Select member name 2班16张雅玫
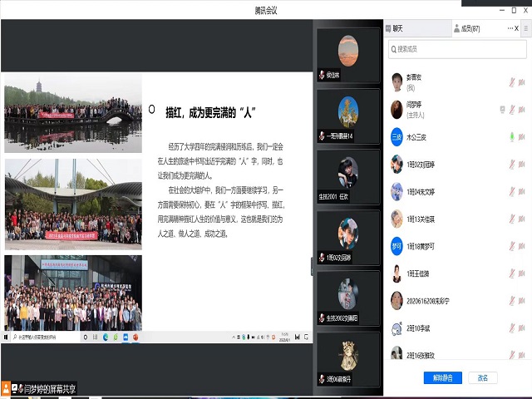The height and width of the screenshot is (399, 532). pos(421,355)
